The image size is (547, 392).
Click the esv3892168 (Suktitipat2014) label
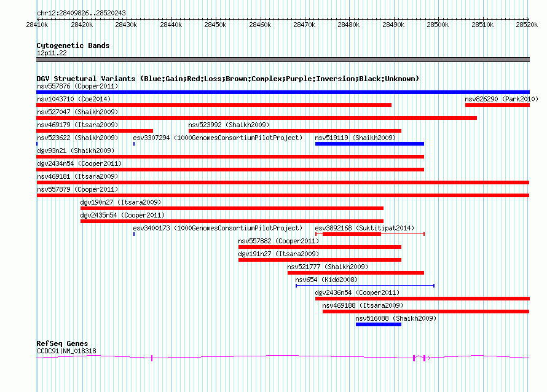(x=364, y=228)
